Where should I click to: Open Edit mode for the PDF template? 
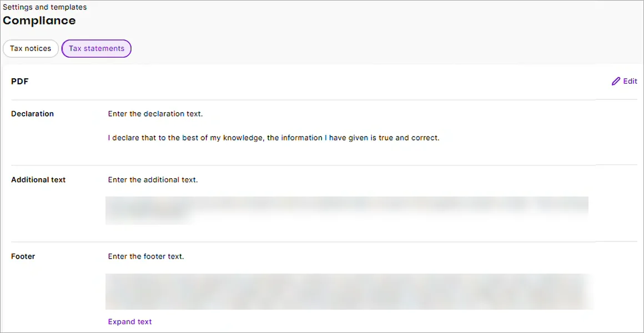624,81
